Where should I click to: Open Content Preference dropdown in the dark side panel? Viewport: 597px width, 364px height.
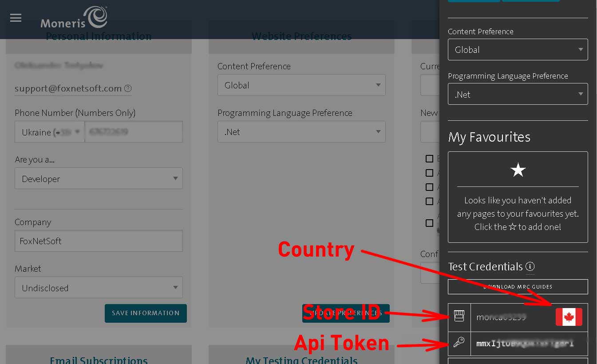518,50
